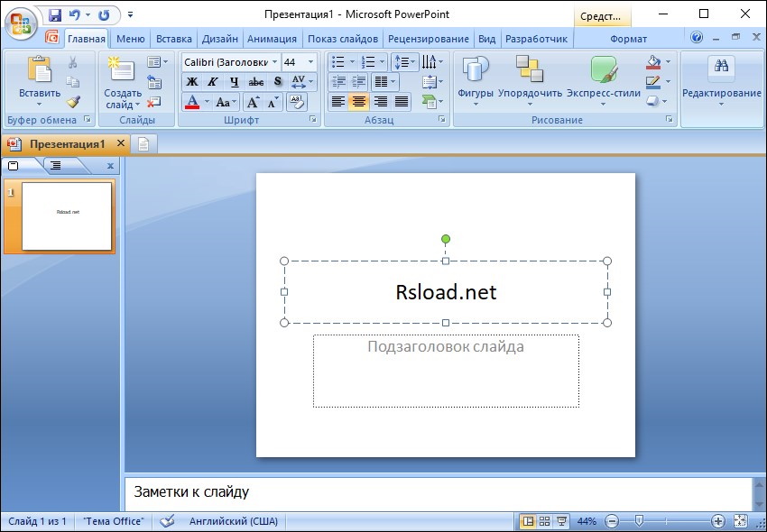Increase font size with large A icon
The image size is (767, 532).
pyautogui.click(x=253, y=102)
